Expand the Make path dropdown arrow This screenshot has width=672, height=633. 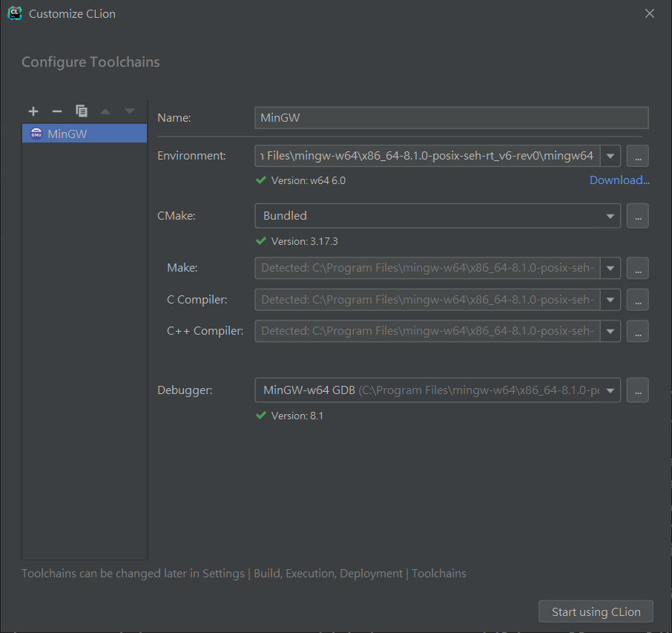(x=610, y=268)
